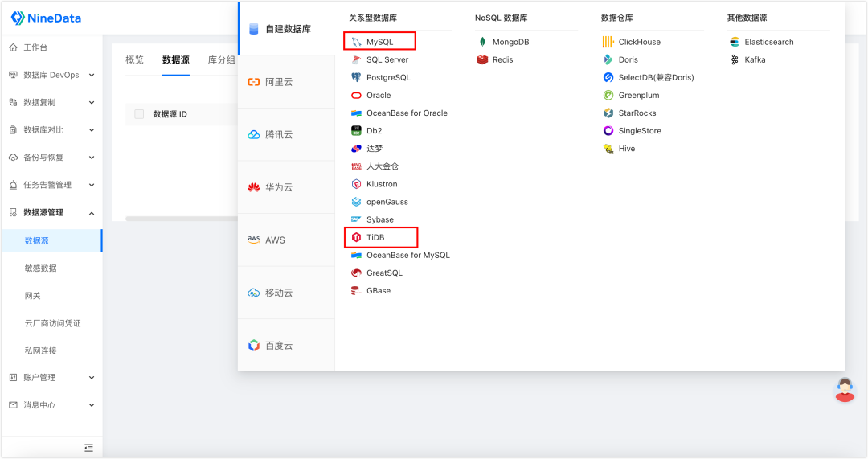The width and height of the screenshot is (868, 459).
Task: Click the SingleStore purple ring icon
Action: coord(608,131)
